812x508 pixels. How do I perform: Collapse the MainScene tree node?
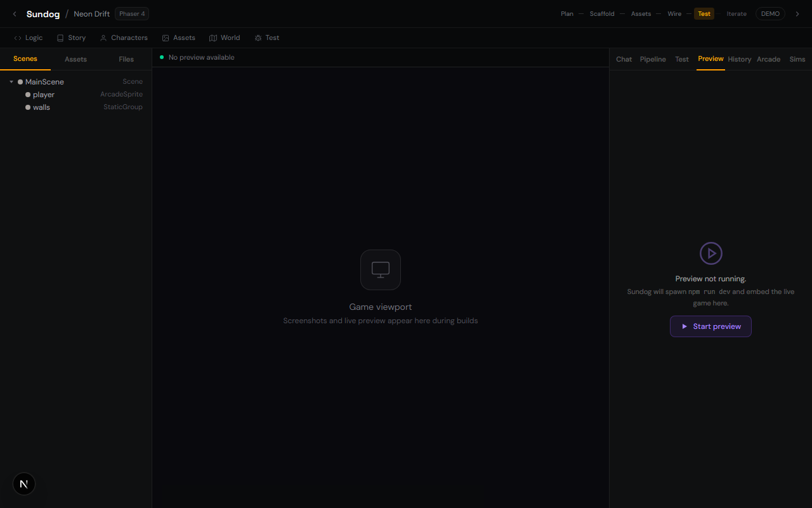pos(11,82)
